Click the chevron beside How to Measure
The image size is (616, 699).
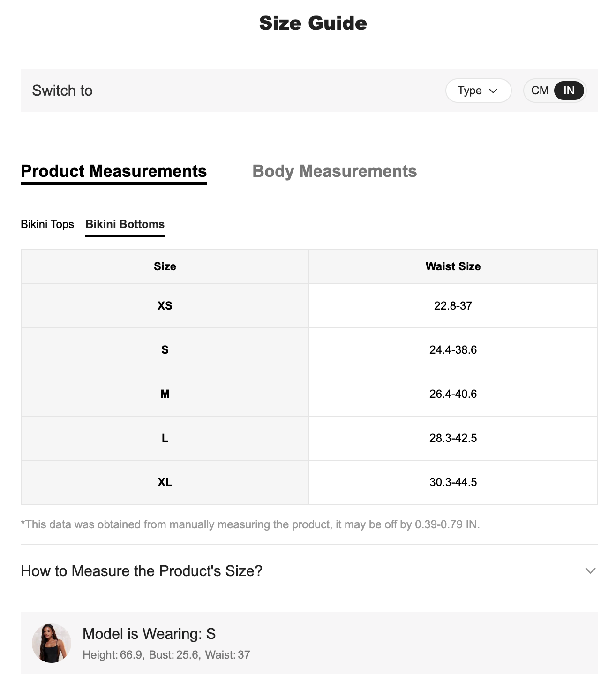click(x=590, y=571)
